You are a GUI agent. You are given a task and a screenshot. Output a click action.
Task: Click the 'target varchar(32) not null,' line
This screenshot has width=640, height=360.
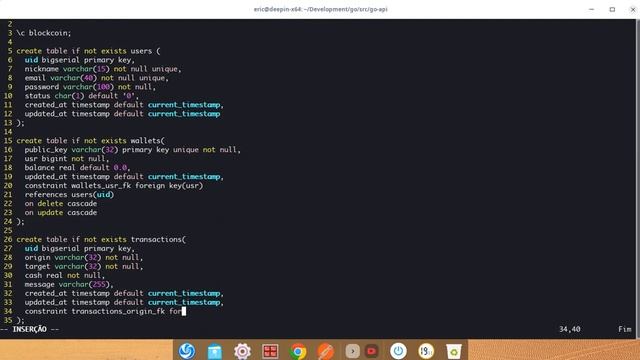84,267
